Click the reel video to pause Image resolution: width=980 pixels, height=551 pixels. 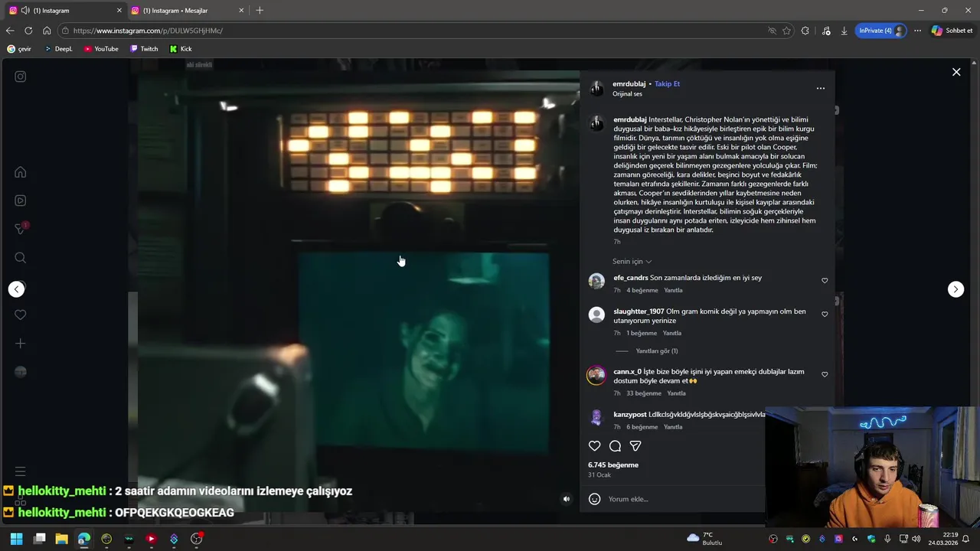pos(358,291)
